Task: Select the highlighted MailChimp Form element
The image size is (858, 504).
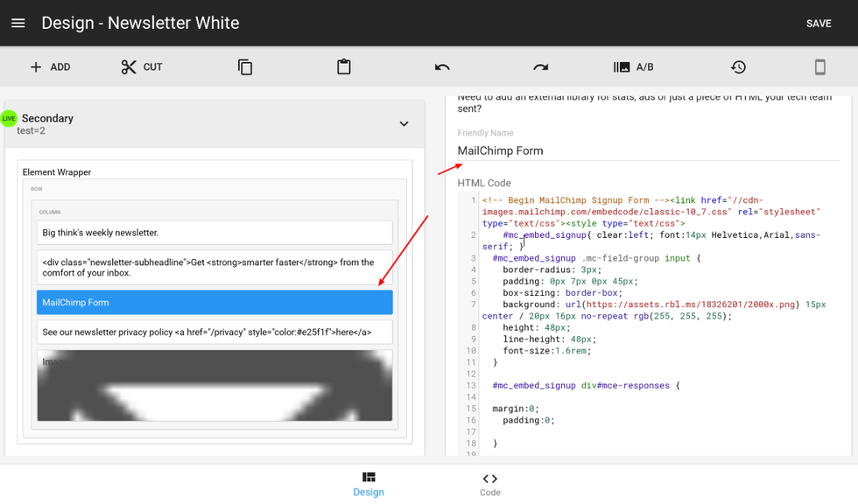Action: click(x=214, y=302)
